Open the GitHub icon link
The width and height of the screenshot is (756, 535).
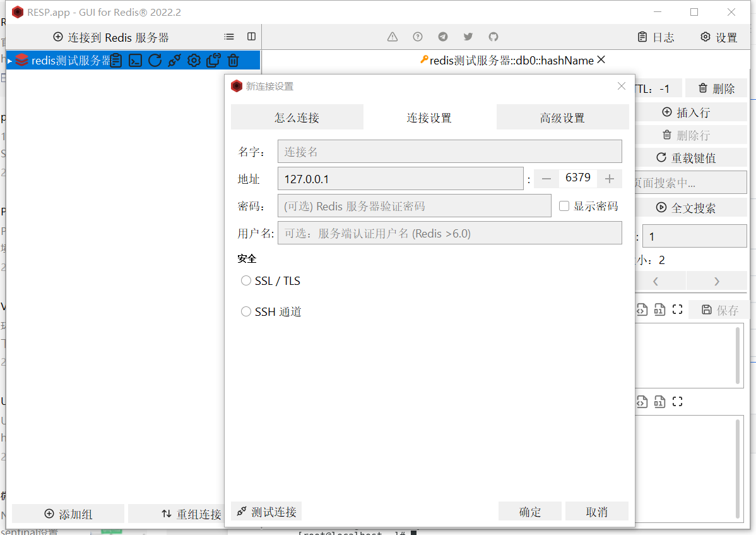[493, 37]
